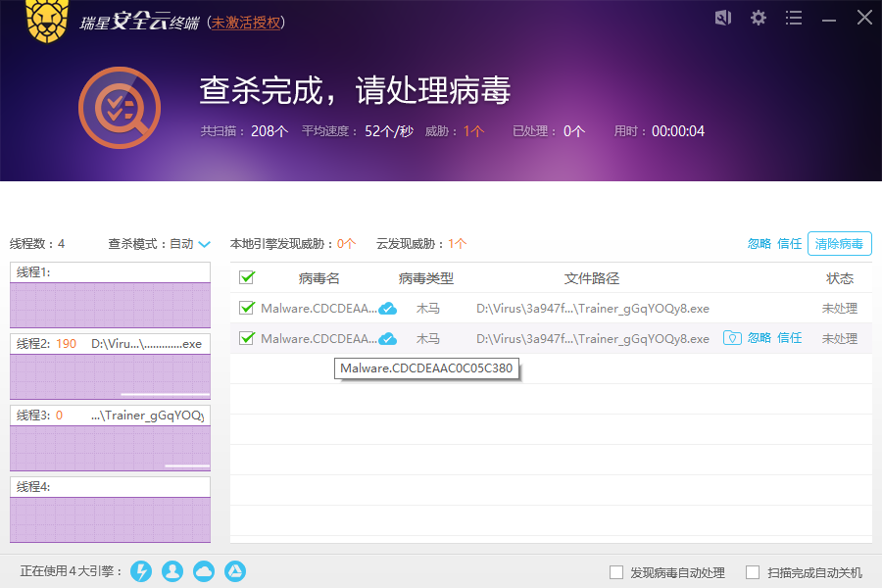Viewport: 882px width, 588px height.
Task: Click the 病毒名 column header
Action: [318, 278]
